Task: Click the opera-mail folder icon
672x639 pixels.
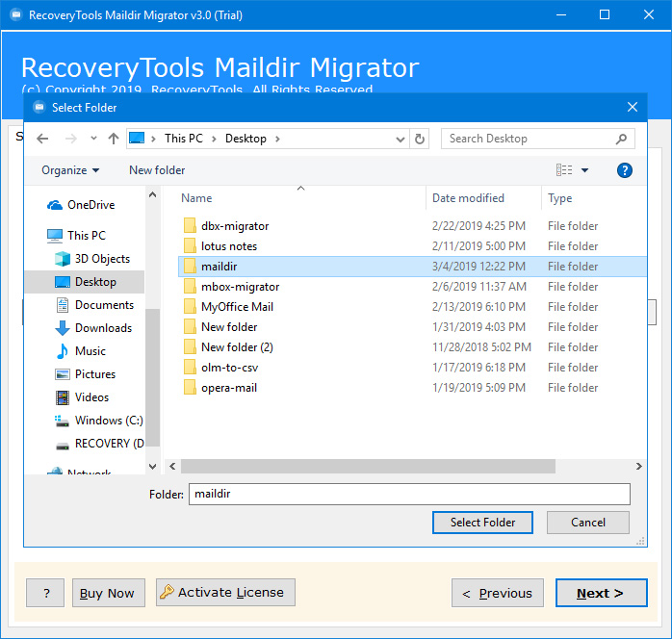Action: (190, 387)
